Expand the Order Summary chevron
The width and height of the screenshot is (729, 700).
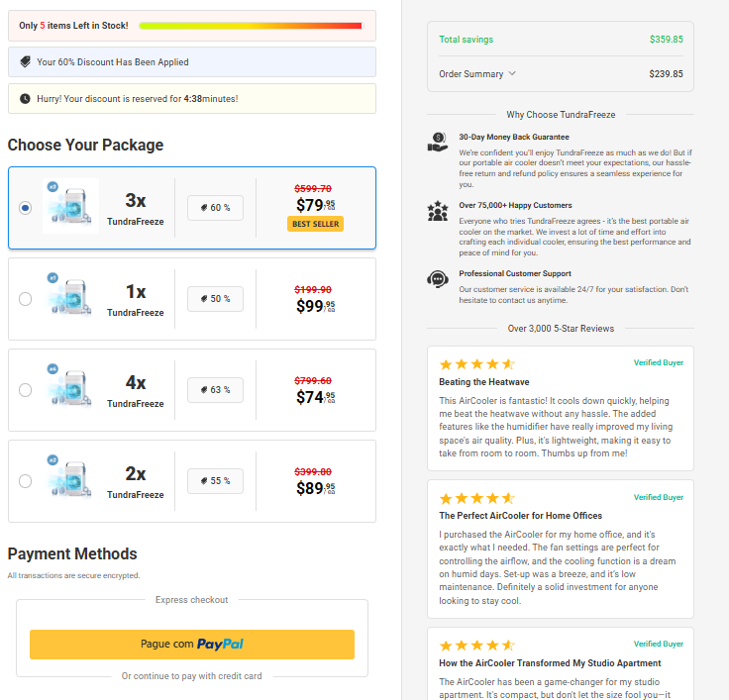coord(512,73)
